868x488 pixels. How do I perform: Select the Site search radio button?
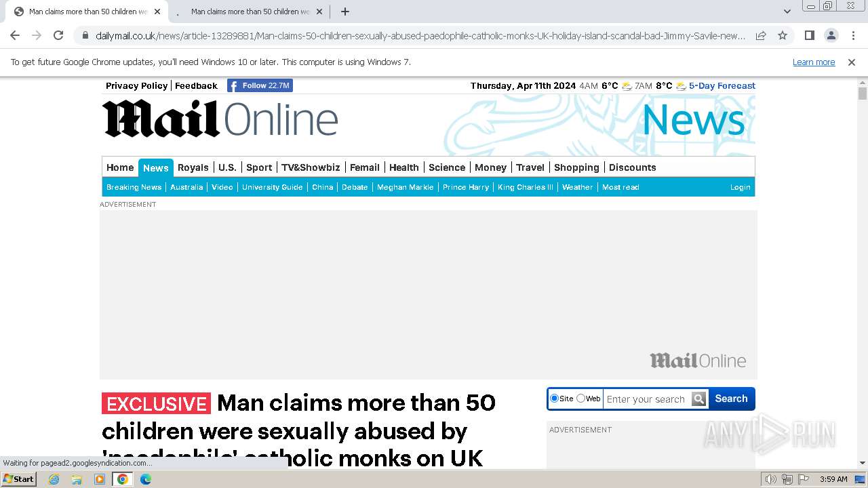click(554, 399)
